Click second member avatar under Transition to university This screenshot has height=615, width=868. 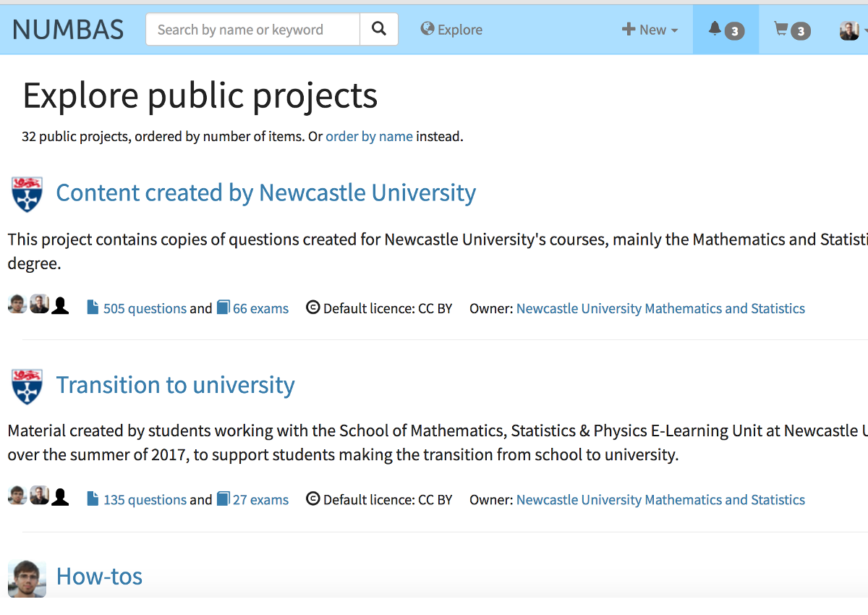(x=39, y=496)
